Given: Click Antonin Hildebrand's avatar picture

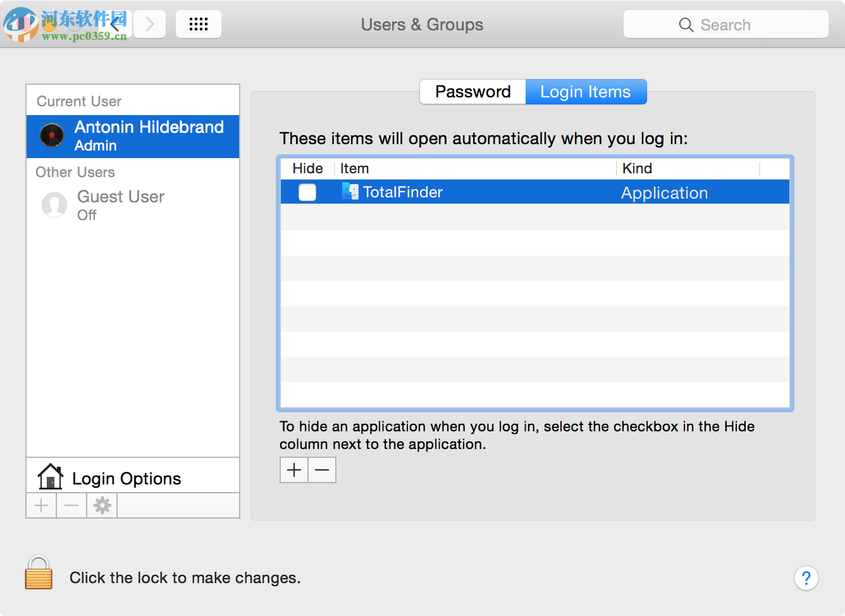Looking at the screenshot, I should [51, 135].
